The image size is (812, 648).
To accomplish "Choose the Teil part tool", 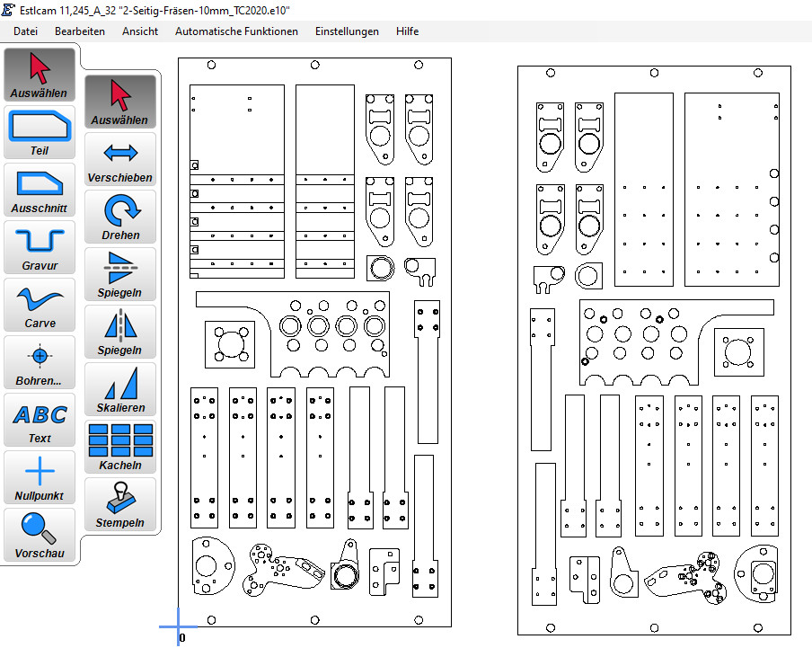I will point(40,133).
